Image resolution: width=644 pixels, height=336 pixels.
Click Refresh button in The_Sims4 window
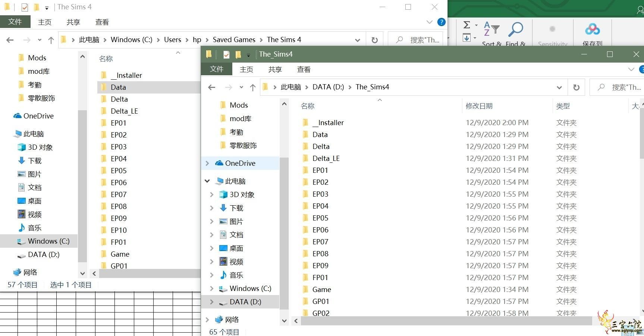[576, 87]
